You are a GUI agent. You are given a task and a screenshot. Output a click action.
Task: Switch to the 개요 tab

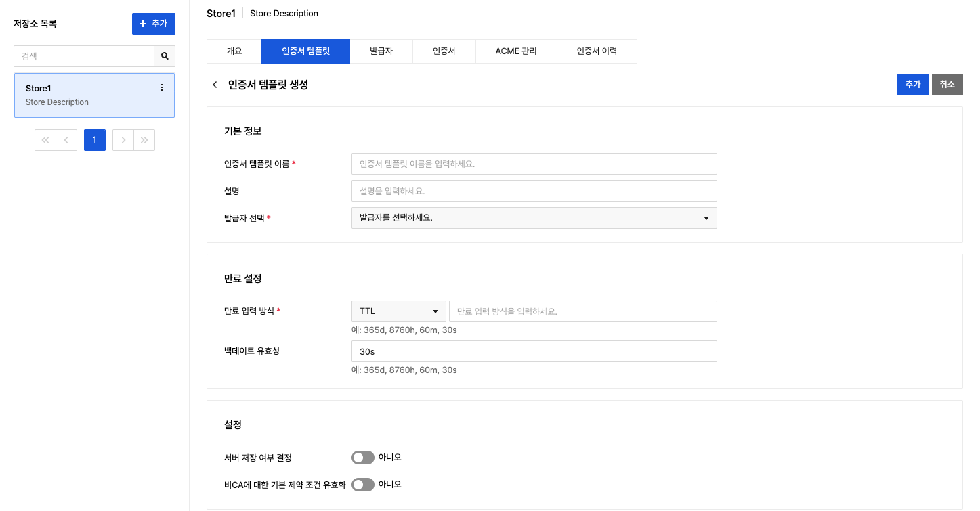[234, 51]
